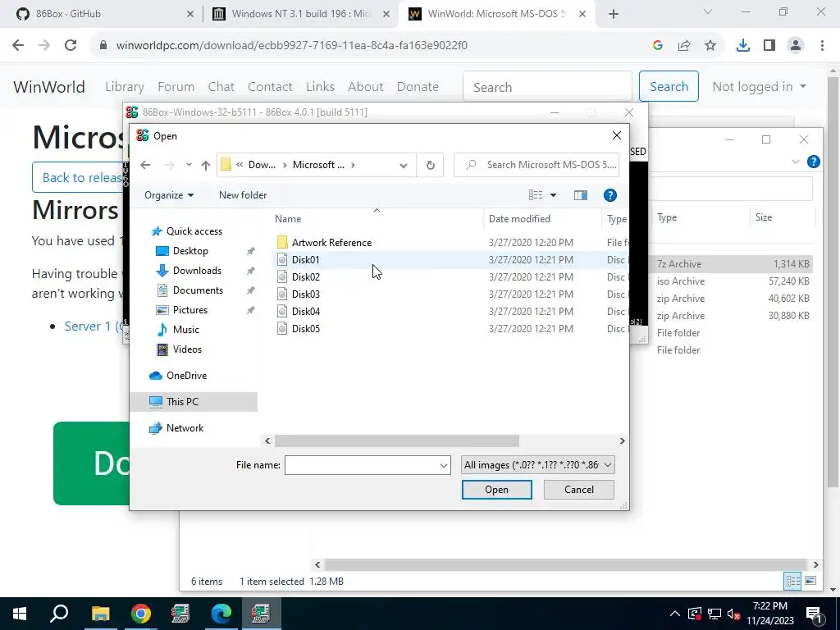
Task: Open File Explorer from taskbar
Action: (x=100, y=614)
